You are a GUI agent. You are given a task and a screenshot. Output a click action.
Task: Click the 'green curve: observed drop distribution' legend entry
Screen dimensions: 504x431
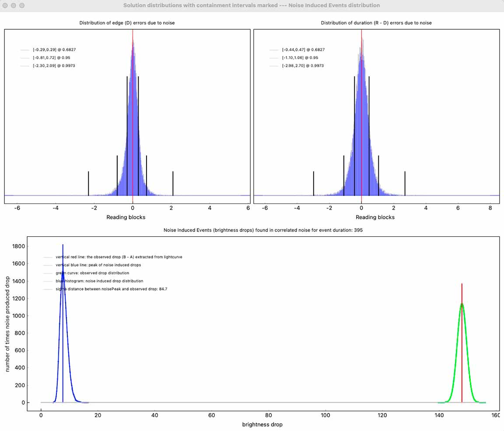[x=92, y=273]
